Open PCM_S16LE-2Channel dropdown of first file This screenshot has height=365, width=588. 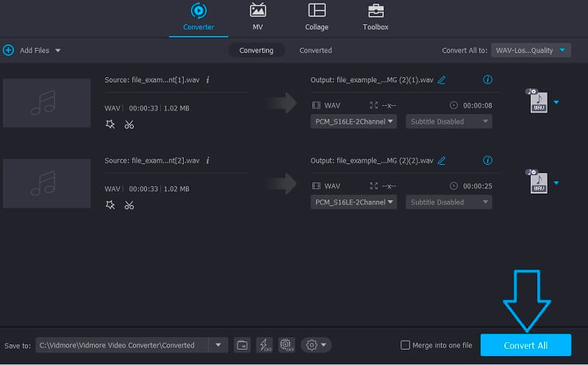354,121
